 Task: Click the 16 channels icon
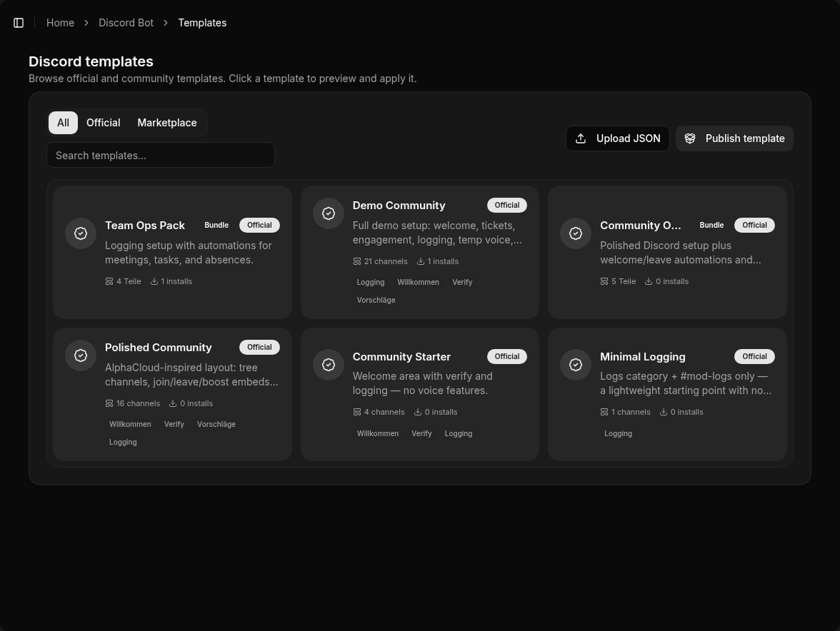point(109,403)
